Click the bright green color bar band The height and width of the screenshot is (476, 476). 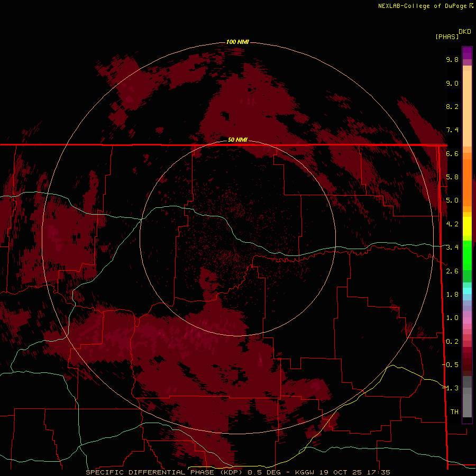coord(467,255)
